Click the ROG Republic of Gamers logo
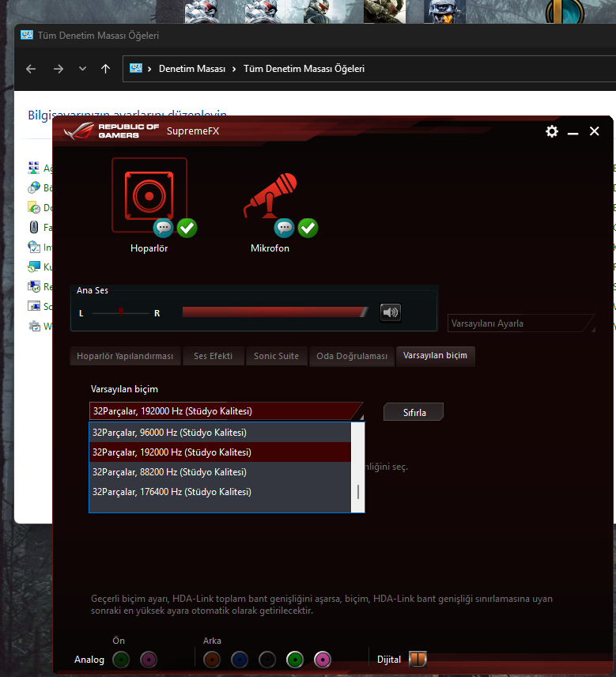Viewport: 616px width, 677px height. tap(111, 130)
